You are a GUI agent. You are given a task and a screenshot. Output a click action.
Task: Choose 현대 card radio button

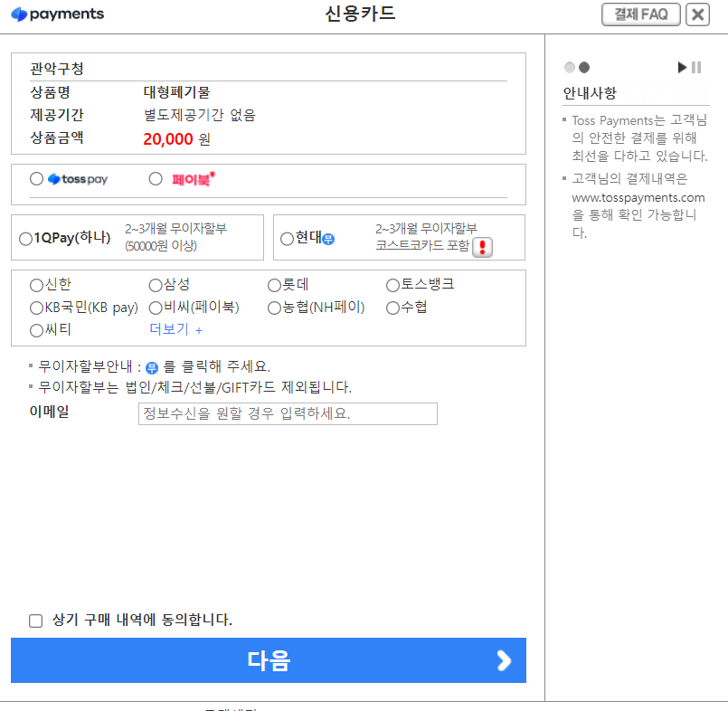(x=287, y=239)
